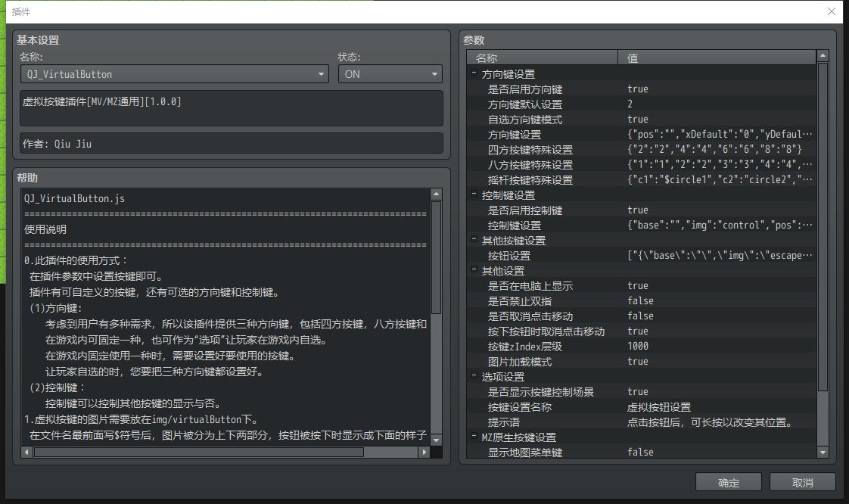Cancel with the 取消 button

pos(802,482)
